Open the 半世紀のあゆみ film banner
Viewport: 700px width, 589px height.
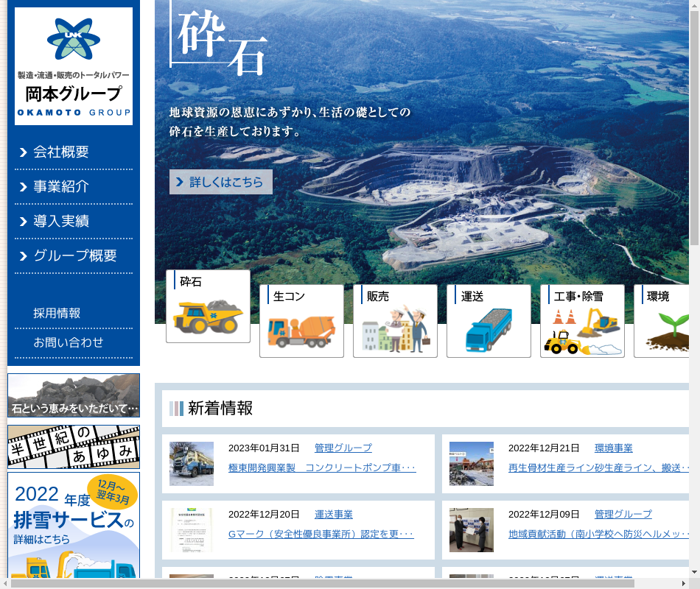74,447
